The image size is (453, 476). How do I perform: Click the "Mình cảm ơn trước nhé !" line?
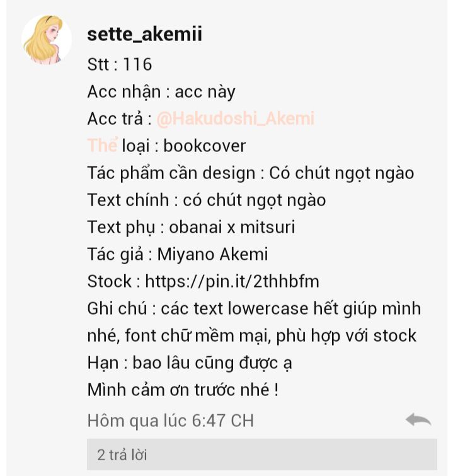pos(183,390)
